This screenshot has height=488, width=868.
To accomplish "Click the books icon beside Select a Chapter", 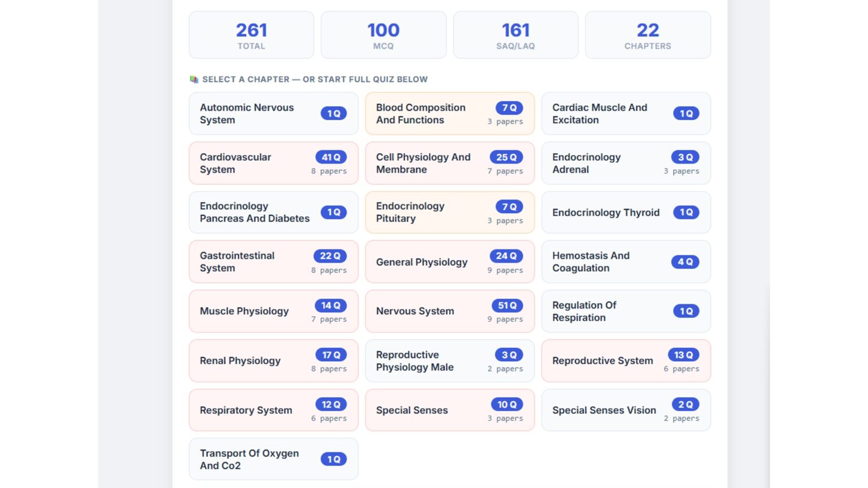I will [x=194, y=80].
